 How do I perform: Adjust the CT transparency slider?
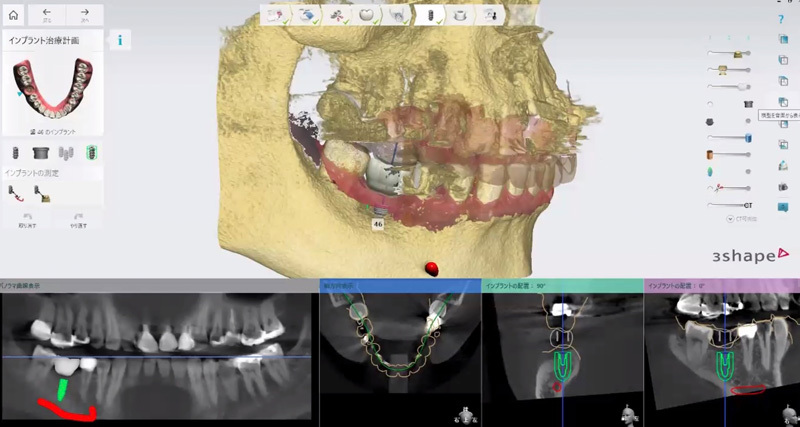coord(729,205)
